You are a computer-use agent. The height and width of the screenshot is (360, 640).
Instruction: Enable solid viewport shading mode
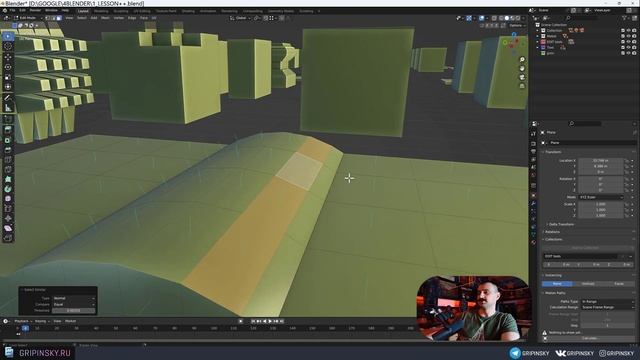507,18
